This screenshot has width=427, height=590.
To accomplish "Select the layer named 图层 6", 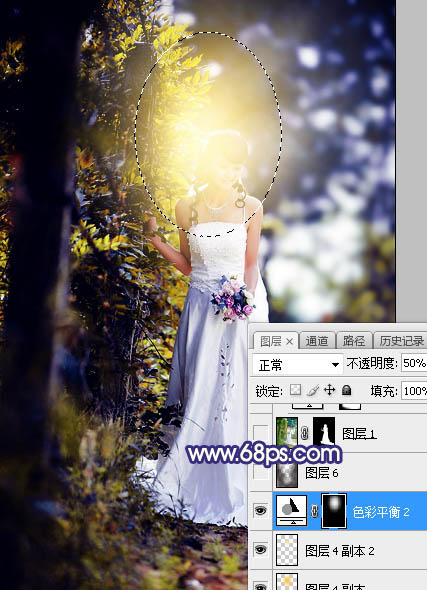I will coord(322,473).
